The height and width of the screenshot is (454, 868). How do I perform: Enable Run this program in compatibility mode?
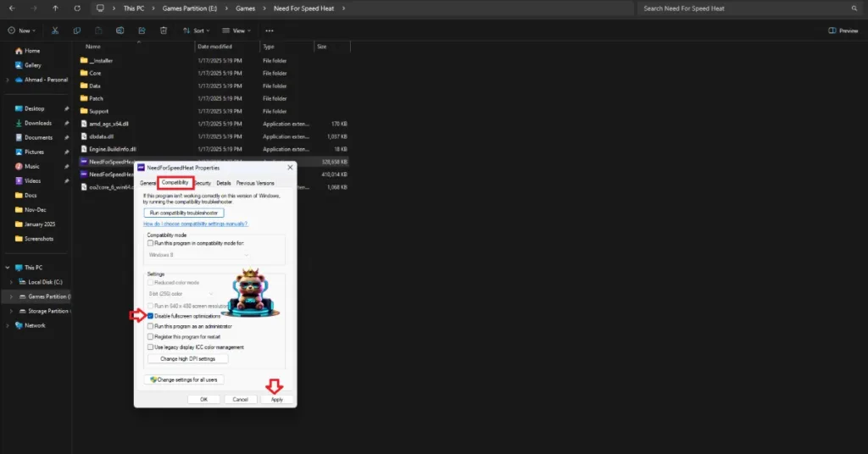point(150,243)
